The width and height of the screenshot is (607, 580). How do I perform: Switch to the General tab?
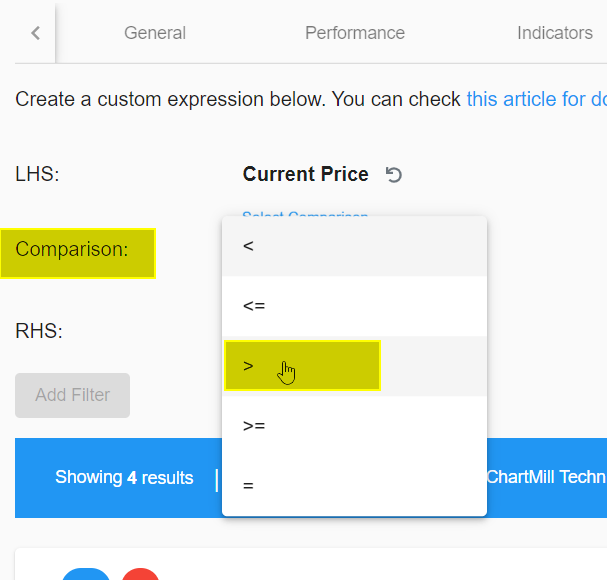coord(155,33)
